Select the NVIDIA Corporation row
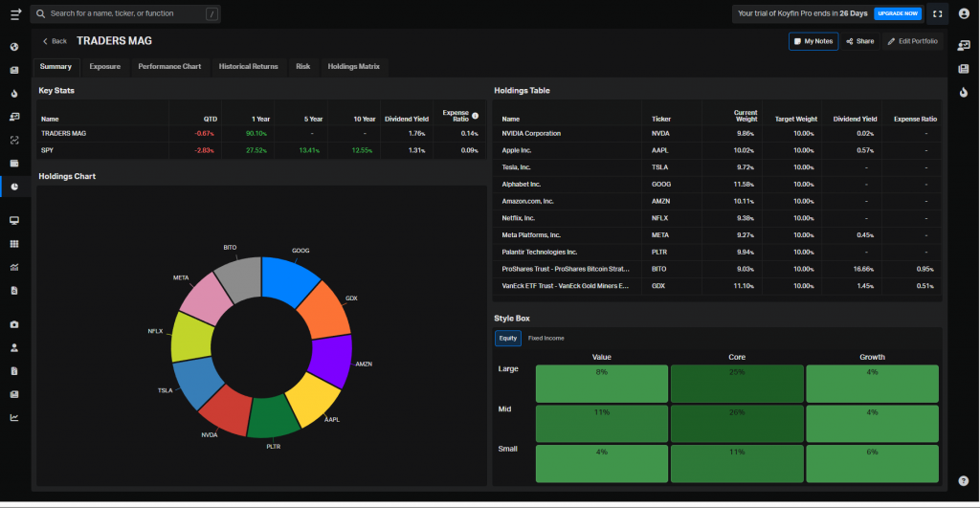Viewport: 980px width, 508px height. 718,134
